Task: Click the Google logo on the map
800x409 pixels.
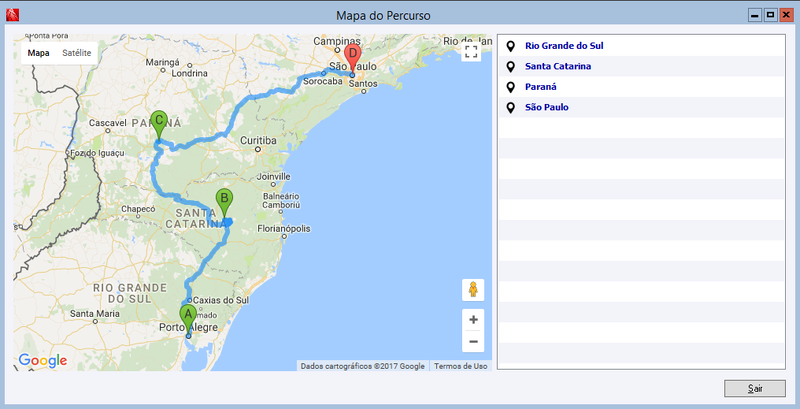Action: (43, 361)
